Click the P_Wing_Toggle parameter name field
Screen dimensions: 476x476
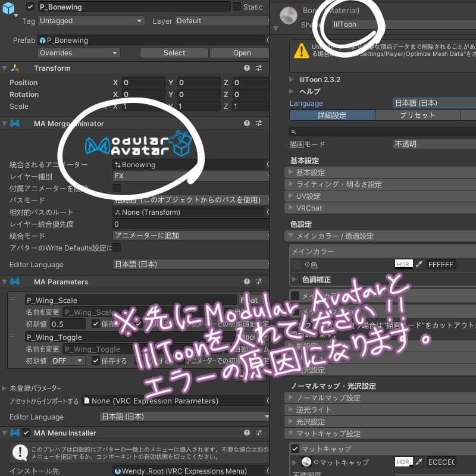131,337
